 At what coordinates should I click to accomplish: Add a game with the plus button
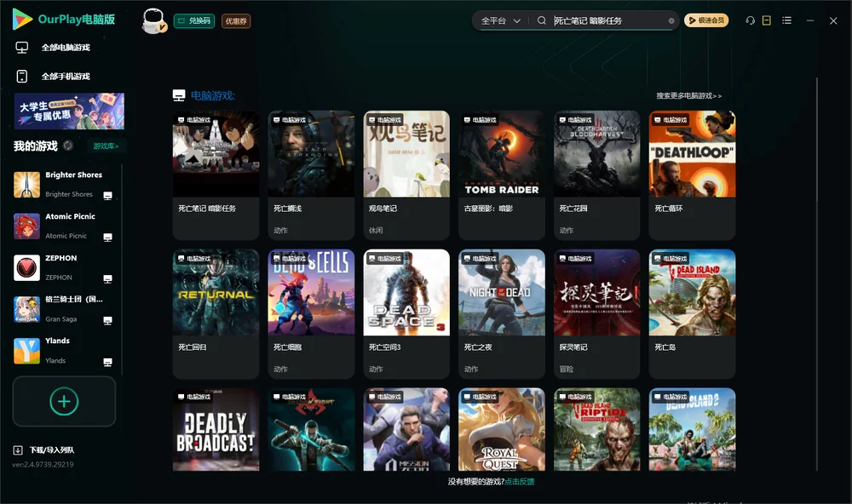(x=64, y=401)
